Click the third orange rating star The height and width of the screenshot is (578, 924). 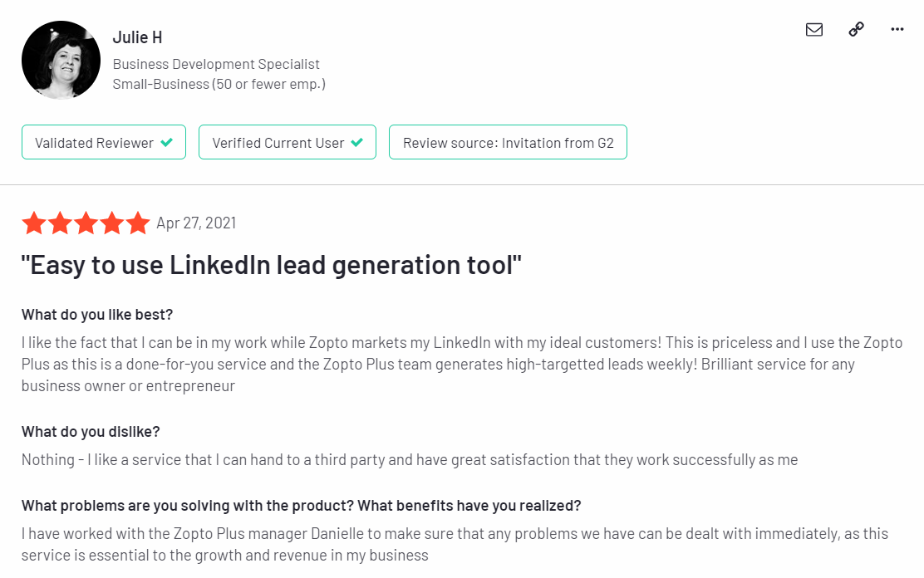[x=86, y=223]
